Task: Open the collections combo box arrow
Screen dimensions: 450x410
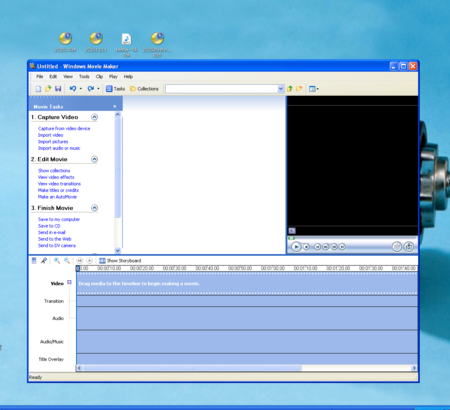Action: [x=281, y=89]
